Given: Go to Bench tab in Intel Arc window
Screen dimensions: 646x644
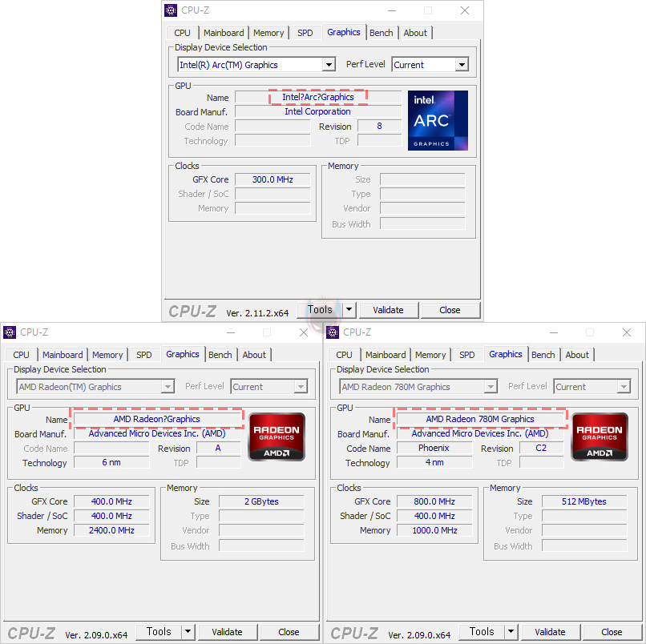Looking at the screenshot, I should click(x=381, y=33).
